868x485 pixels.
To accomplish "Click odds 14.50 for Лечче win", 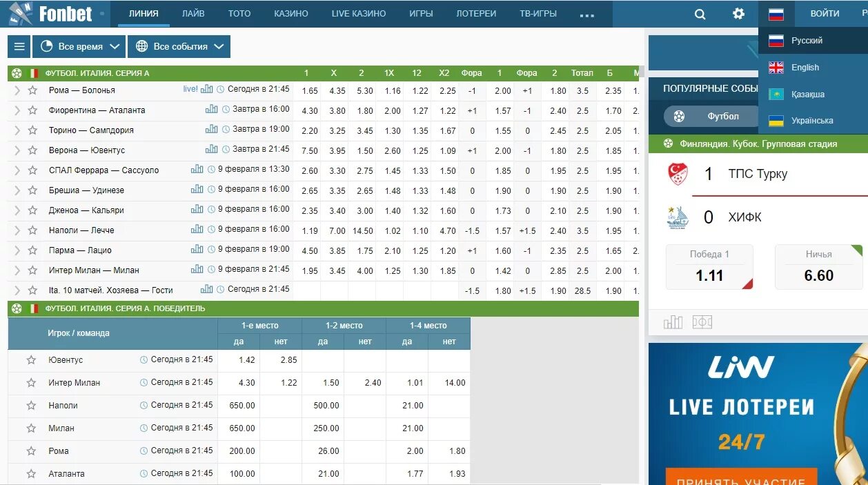I will click(x=363, y=230).
